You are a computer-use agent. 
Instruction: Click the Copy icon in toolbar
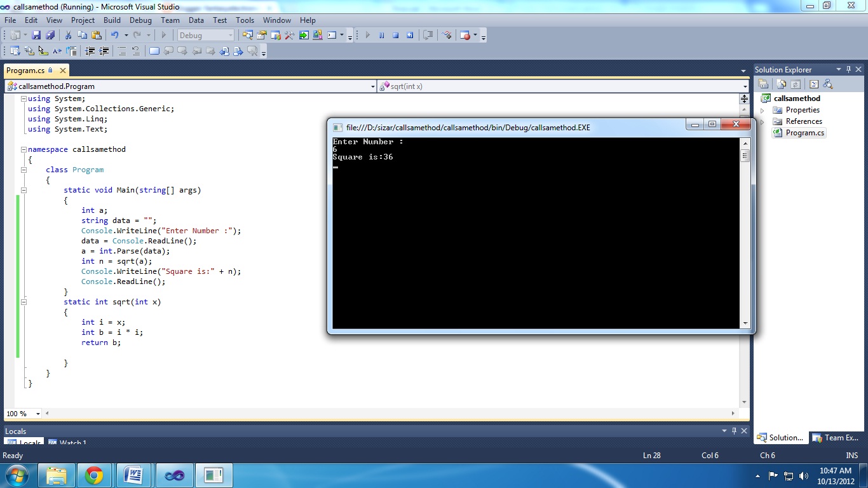82,36
